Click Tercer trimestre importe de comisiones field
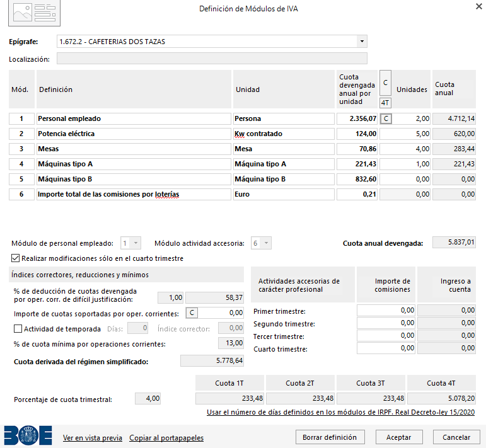 coord(386,336)
